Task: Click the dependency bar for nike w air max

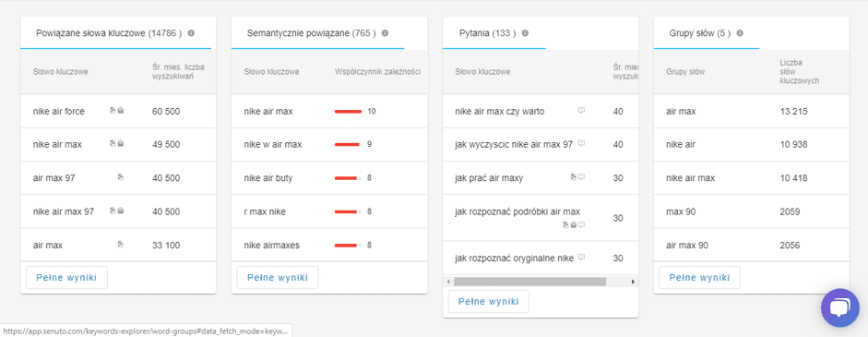Action: point(348,145)
